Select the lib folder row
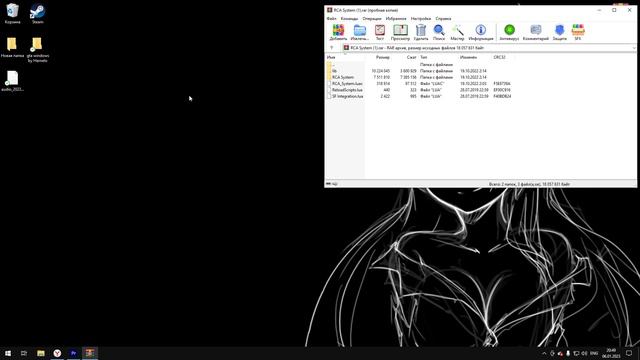The width and height of the screenshot is (640, 360). click(419, 71)
